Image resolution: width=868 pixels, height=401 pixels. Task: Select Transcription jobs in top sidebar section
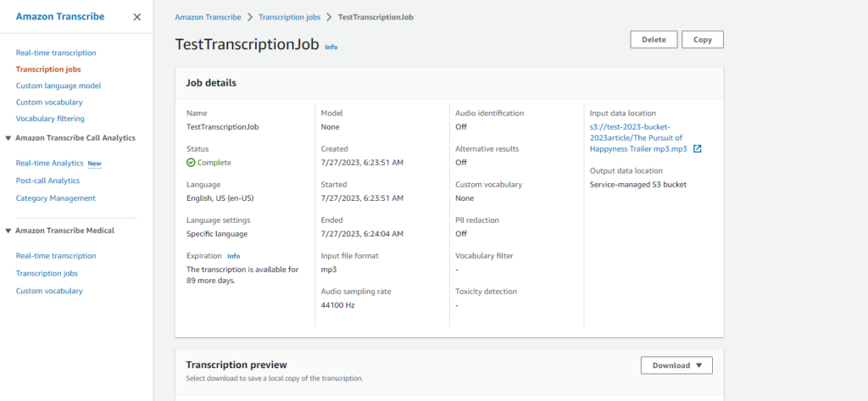48,70
